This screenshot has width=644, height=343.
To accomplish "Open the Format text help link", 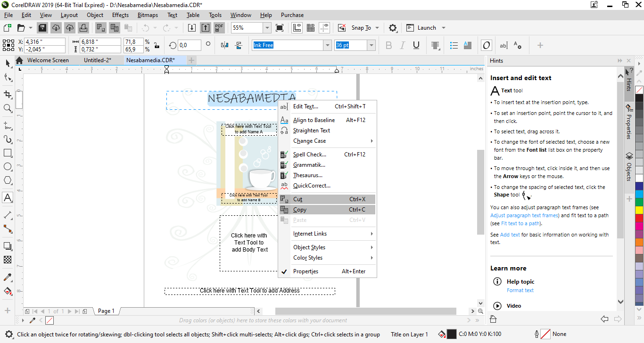I will [520, 290].
